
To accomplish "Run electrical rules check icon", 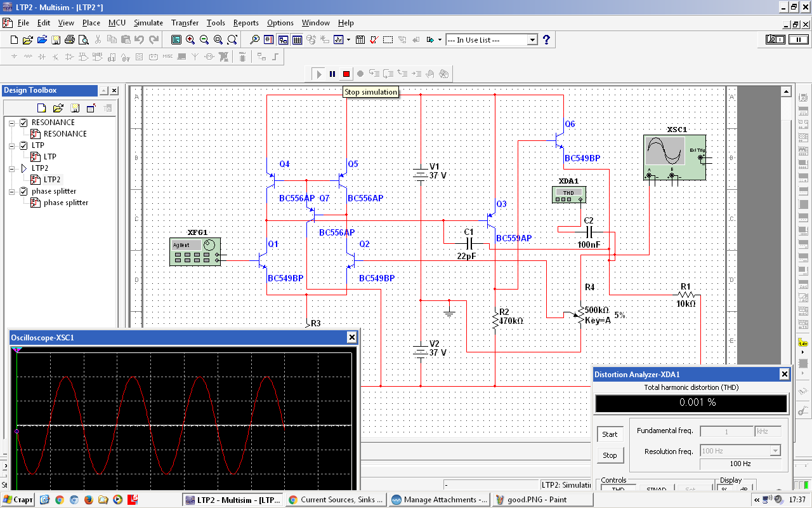I will point(374,39).
